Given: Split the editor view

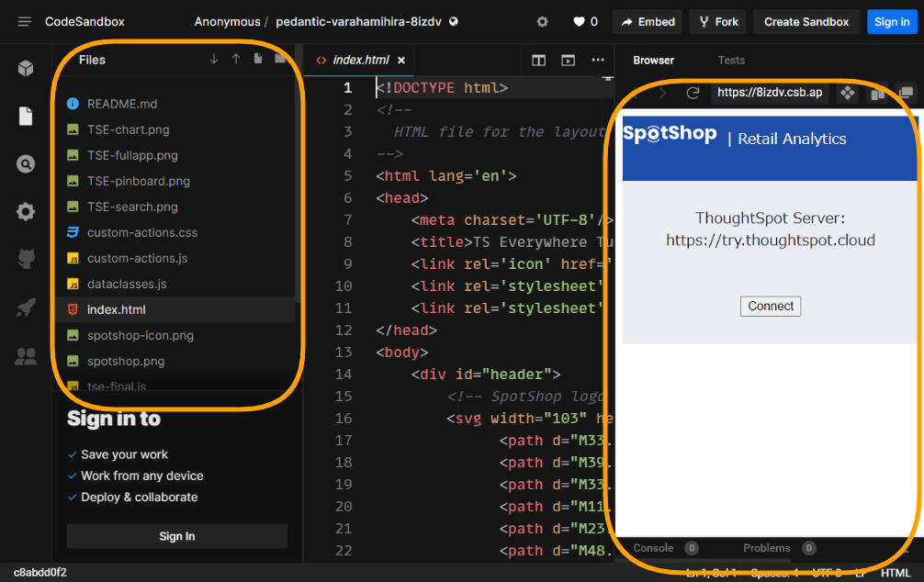Looking at the screenshot, I should click(539, 60).
